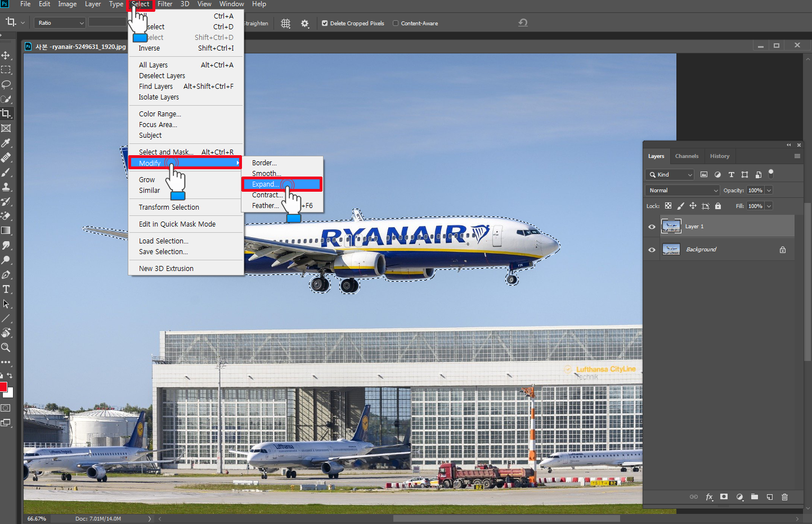The image size is (812, 524).
Task: Click the Layer 1 thumbnail
Action: tap(671, 227)
